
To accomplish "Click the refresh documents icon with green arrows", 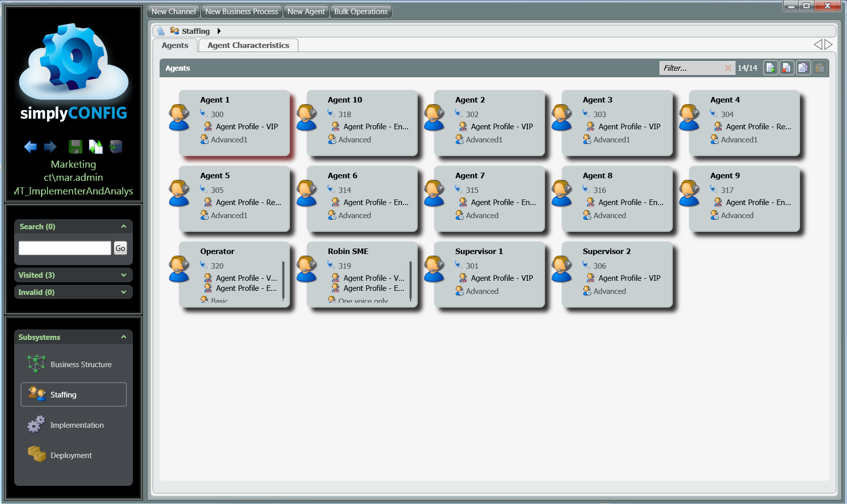I will tap(95, 146).
